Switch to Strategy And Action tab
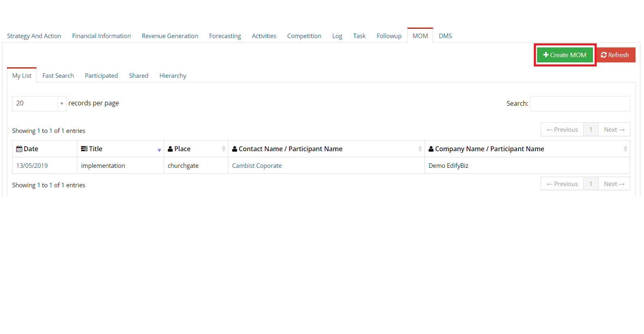The width and height of the screenshot is (644, 334). pyautogui.click(x=34, y=36)
